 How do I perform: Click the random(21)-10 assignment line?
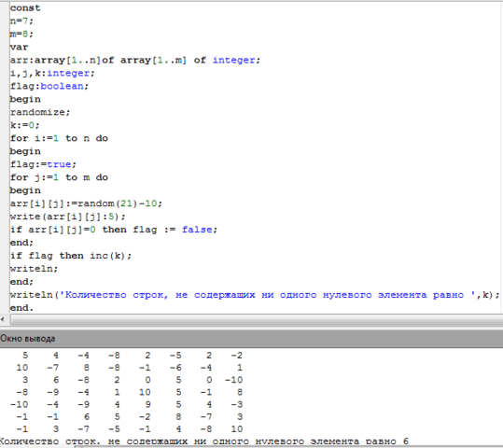click(86, 203)
